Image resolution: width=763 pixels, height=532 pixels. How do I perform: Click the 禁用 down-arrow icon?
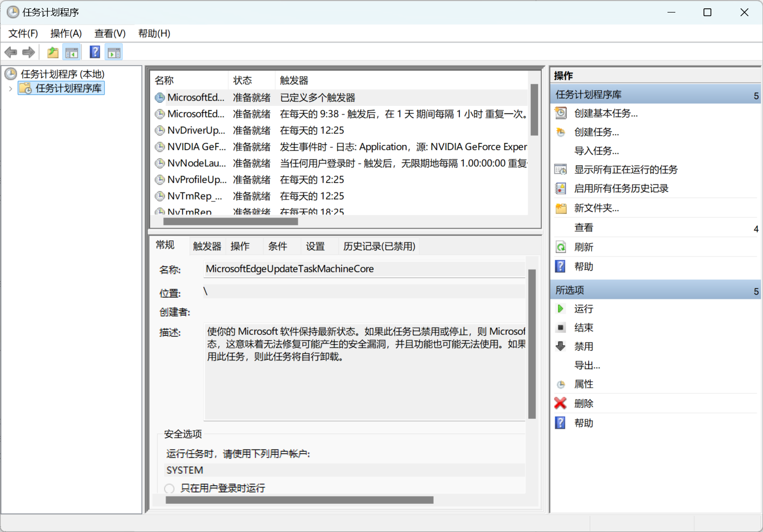click(x=561, y=346)
